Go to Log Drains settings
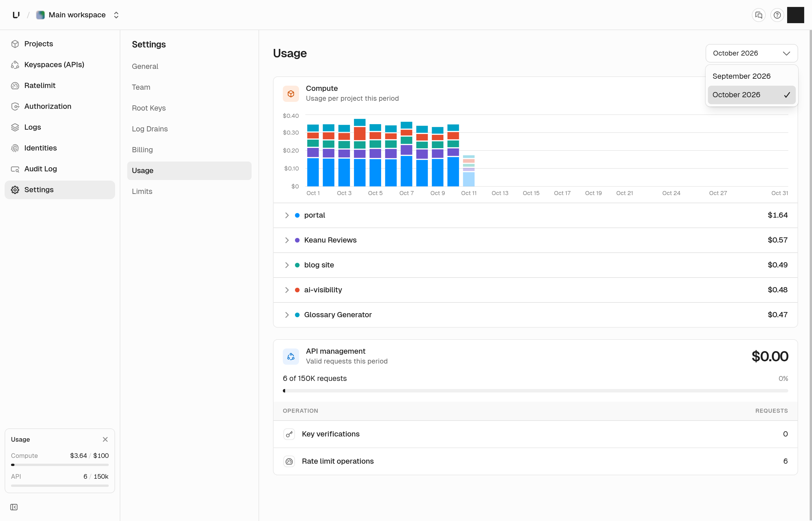 (189, 129)
